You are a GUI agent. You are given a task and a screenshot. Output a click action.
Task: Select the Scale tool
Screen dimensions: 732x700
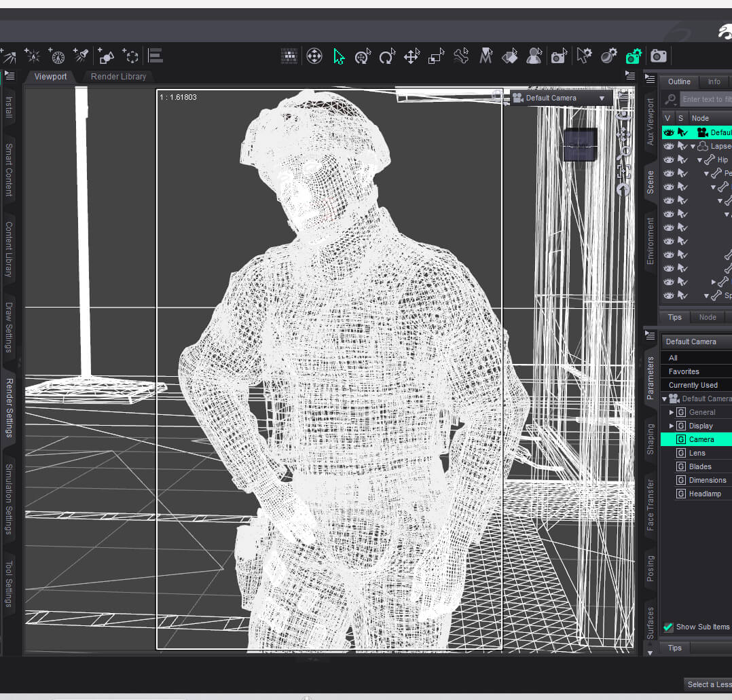436,56
